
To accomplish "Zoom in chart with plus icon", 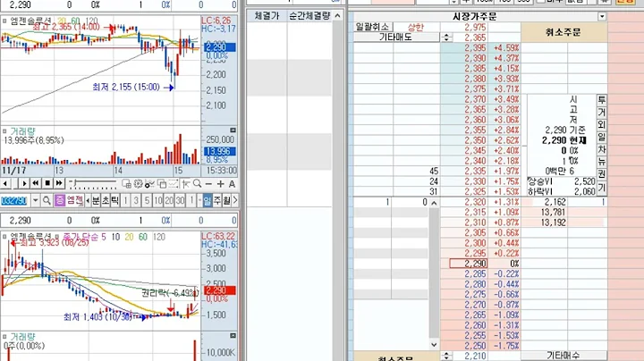I will tap(221, 184).
